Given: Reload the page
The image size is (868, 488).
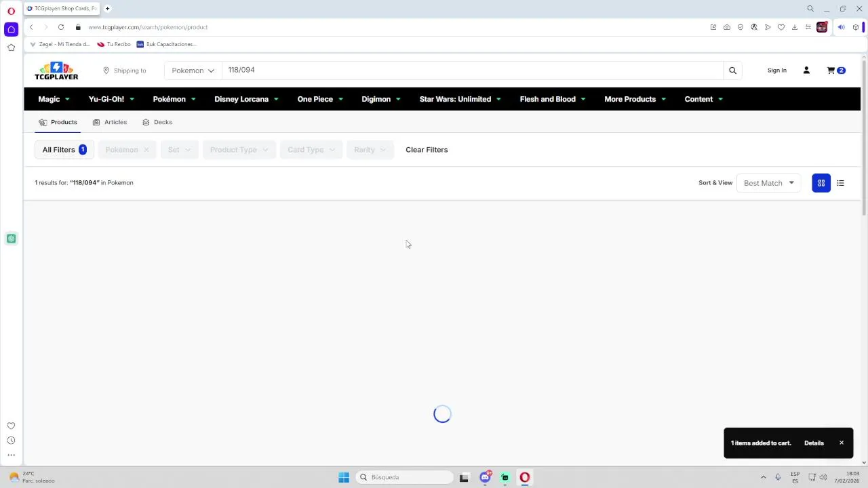Looking at the screenshot, I should [61, 27].
